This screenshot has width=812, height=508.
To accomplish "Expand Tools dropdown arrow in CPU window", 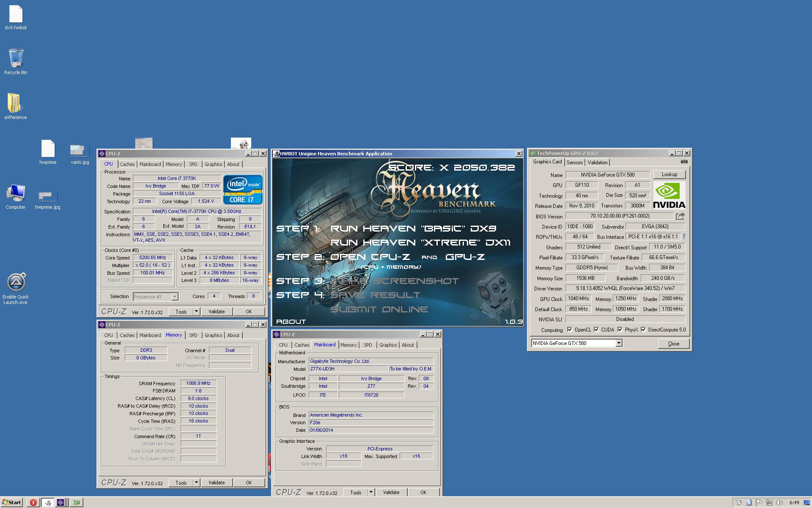I will click(196, 312).
